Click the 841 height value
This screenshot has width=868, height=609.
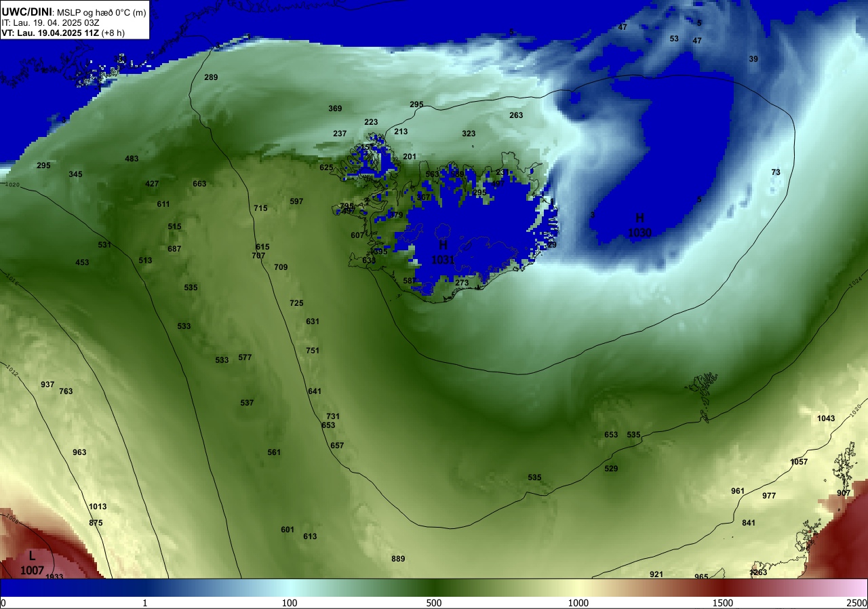click(x=749, y=523)
